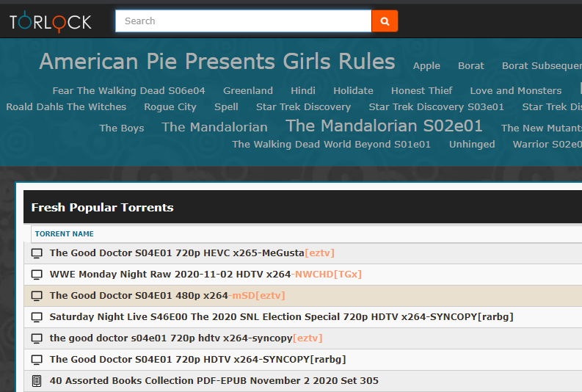The height and width of the screenshot is (392, 582).
Task: Focus the Search input field
Action: click(244, 21)
